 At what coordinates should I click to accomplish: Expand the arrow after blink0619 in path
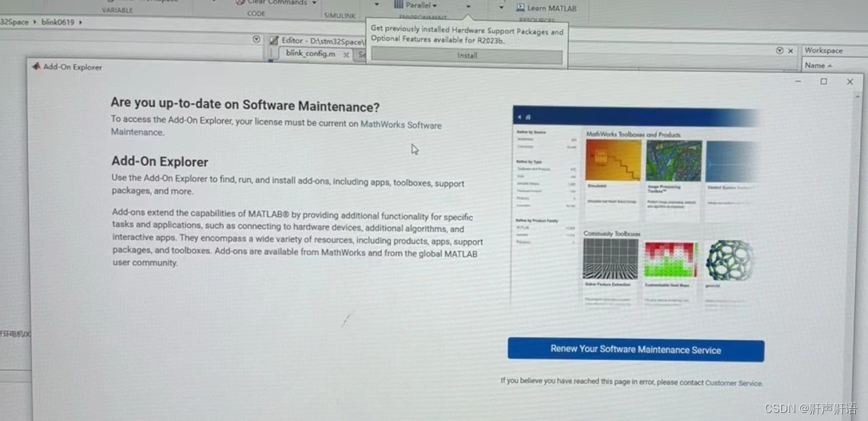pyautogui.click(x=81, y=22)
